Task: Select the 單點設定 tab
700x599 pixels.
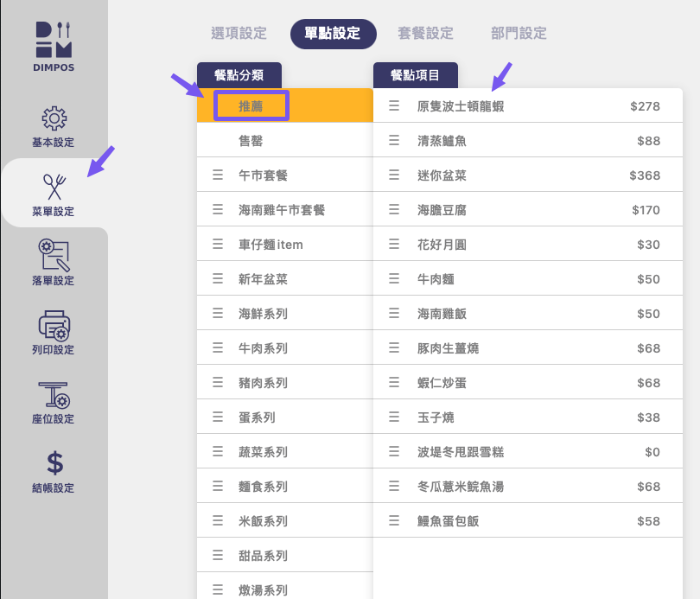Action: (x=333, y=34)
